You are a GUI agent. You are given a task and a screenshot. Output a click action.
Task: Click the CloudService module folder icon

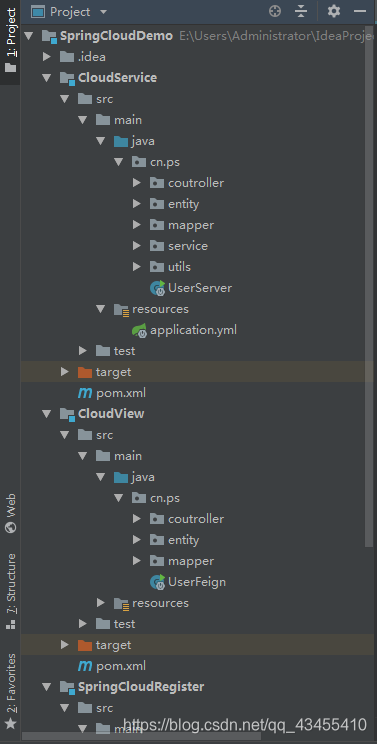68,78
